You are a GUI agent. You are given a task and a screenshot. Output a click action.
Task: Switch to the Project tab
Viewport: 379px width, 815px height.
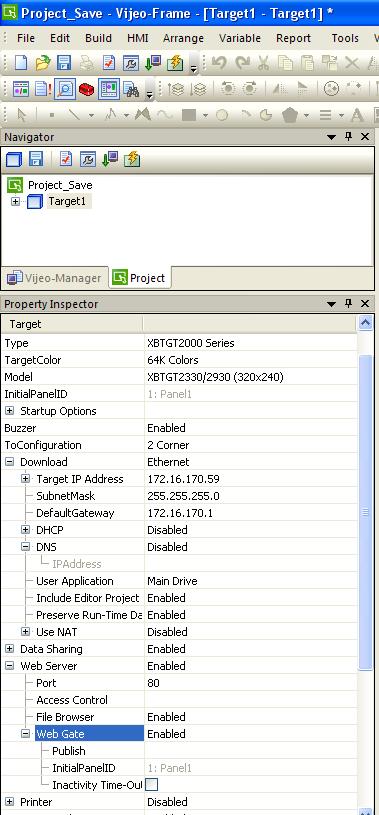coord(140,278)
